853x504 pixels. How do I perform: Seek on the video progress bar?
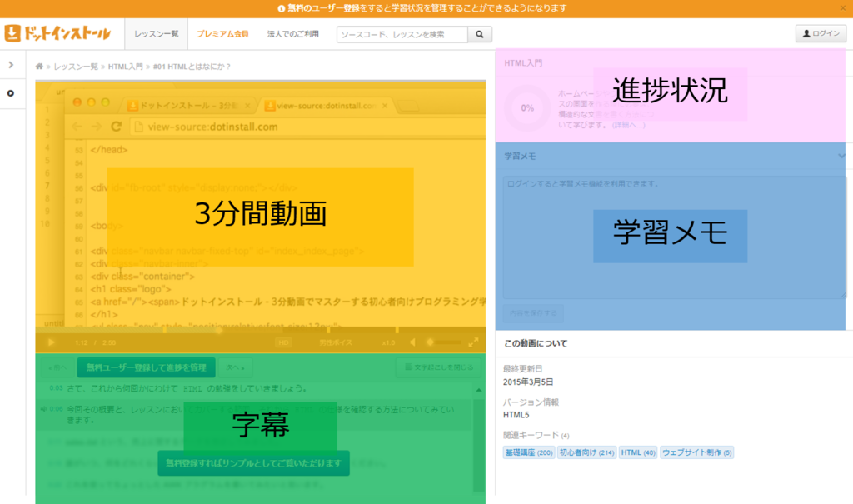click(x=261, y=330)
